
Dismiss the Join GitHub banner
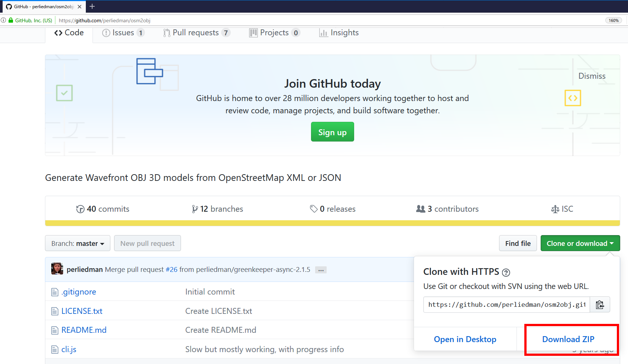592,76
